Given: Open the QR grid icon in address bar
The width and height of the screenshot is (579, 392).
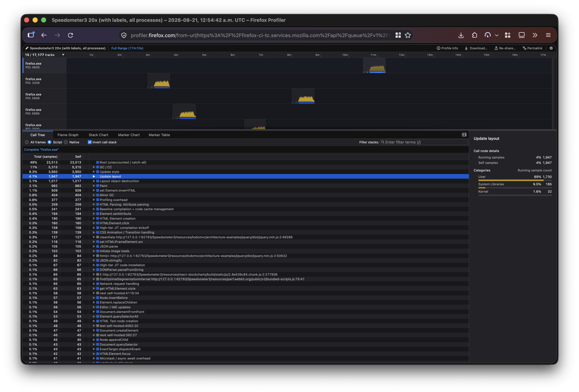Looking at the screenshot, I should tap(398, 35).
